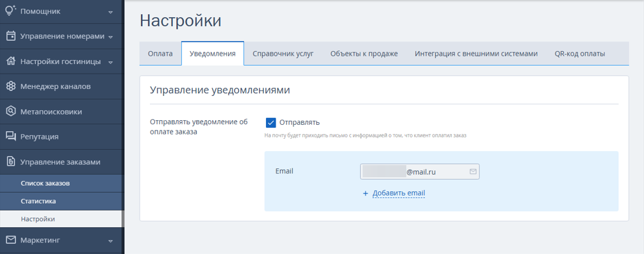Image resolution: width=644 pixels, height=254 pixels.
Task: Click the Управление уведомлениями section heading
Action: tap(220, 90)
